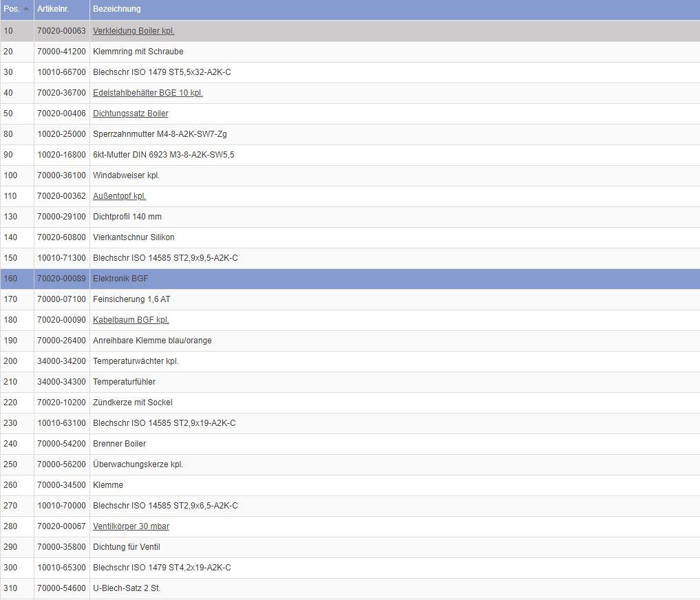Follow the Dichtungssatz Boiler link
Viewport: 700px width, 600px height.
click(x=130, y=114)
